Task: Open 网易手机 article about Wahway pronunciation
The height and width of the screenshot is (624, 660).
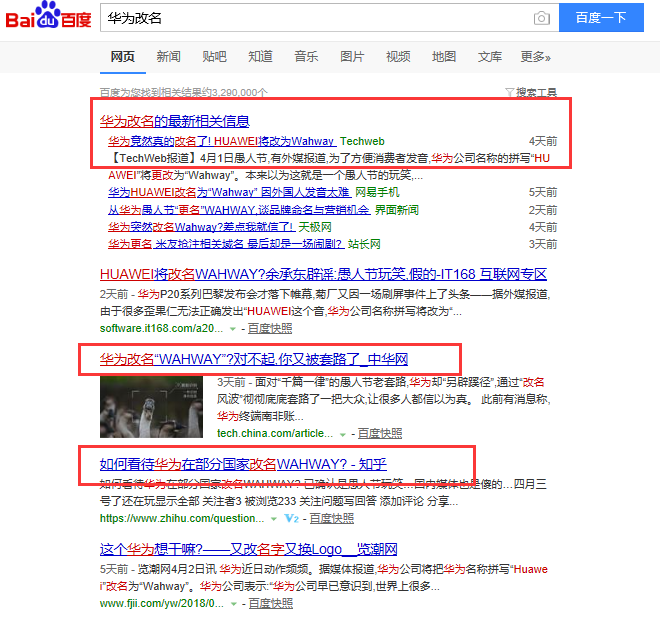Action: (229, 192)
